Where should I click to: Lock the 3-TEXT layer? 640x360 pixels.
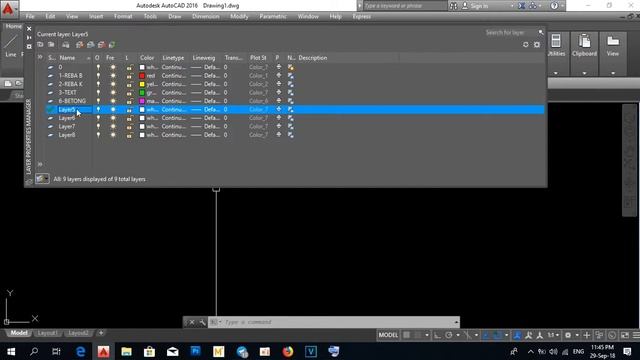tap(129, 93)
